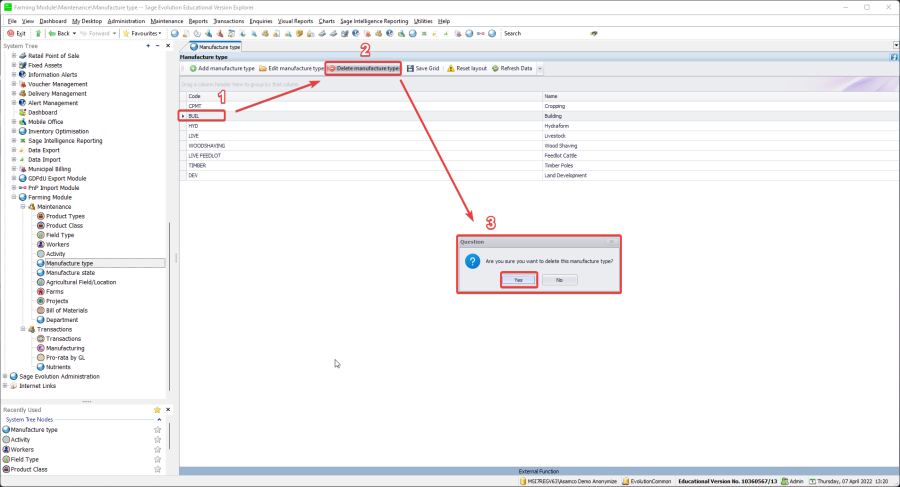Open Farms node in system tree
Image resolution: width=900 pixels, height=487 pixels.
click(x=54, y=291)
